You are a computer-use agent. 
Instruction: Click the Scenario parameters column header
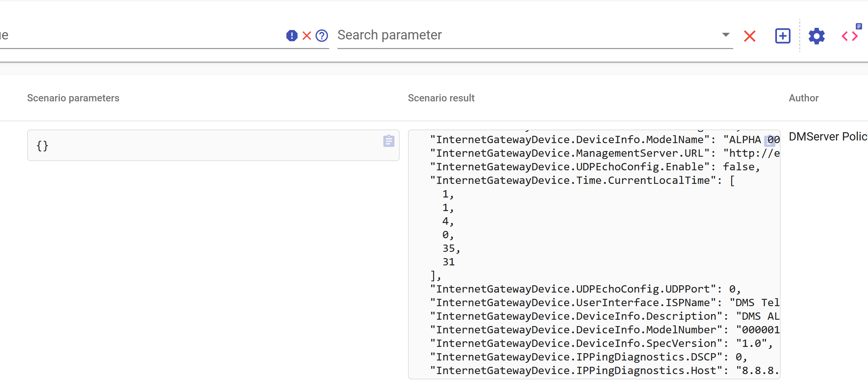[73, 98]
